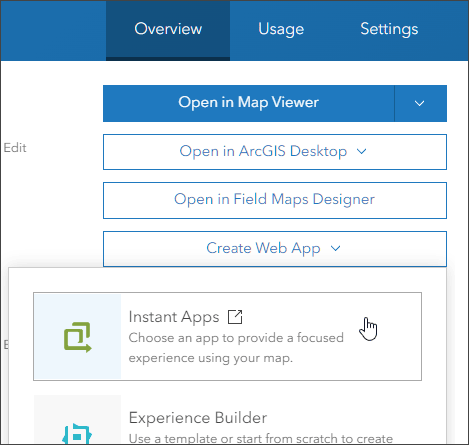The image size is (469, 445).
Task: Go to the Settings tab
Action: 389,30
